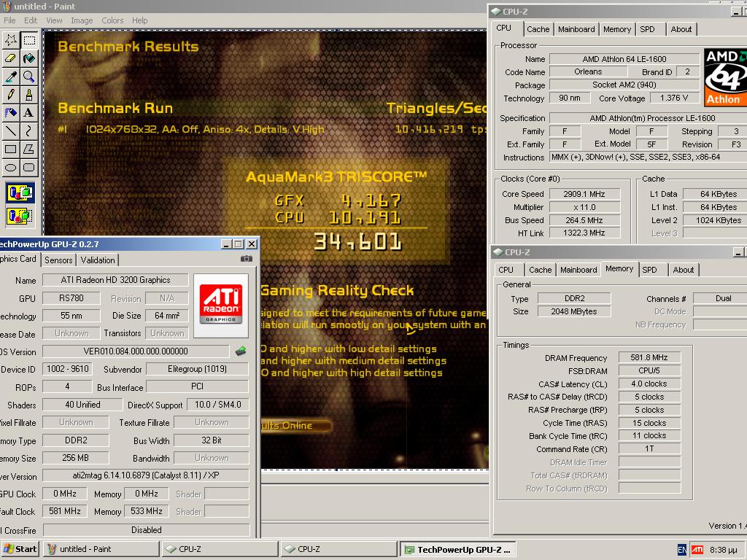747x560 pixels.
Task: Open the Graphics Card tab in GPU-Z
Action: point(18,259)
